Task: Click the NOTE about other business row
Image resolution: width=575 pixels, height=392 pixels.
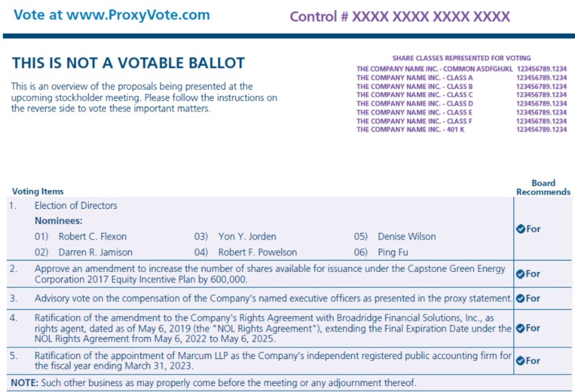Action: click(215, 383)
